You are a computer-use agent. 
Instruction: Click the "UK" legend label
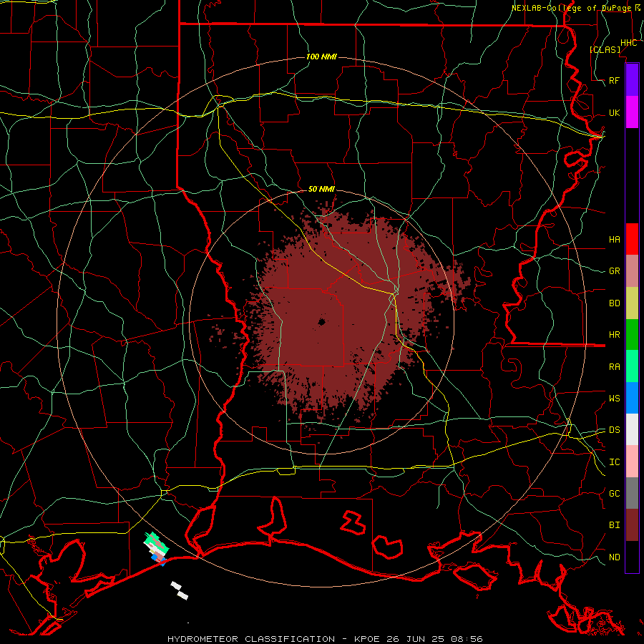[614, 113]
